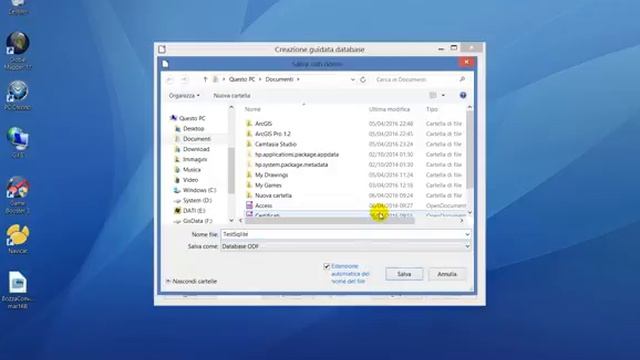
Task: Select the ArcGIS Pro 1.2 folder
Action: click(273, 134)
